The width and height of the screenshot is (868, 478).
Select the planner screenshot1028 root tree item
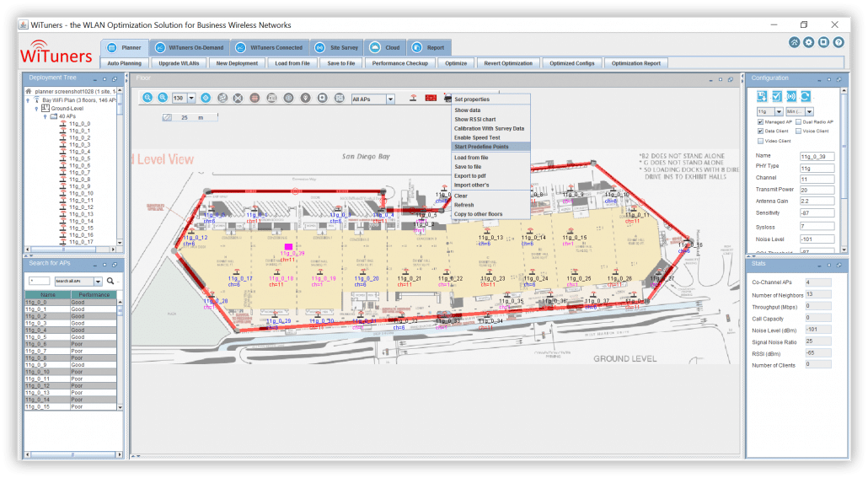(75, 91)
